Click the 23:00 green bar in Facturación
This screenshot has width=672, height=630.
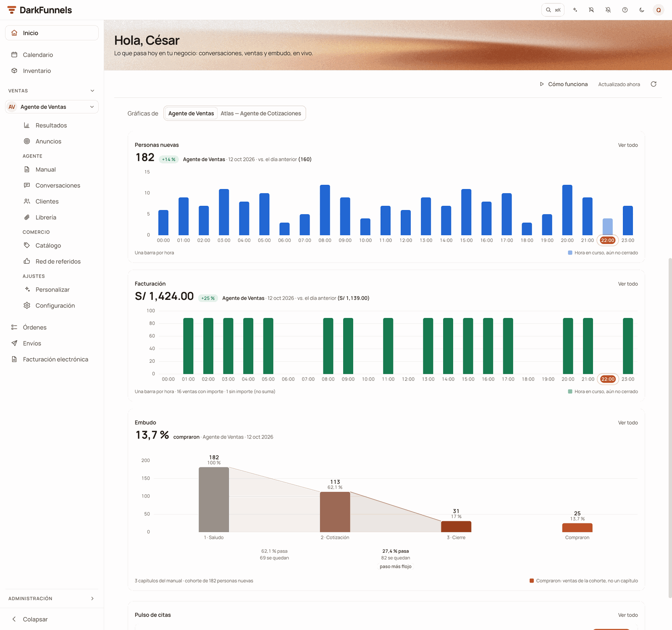click(628, 346)
